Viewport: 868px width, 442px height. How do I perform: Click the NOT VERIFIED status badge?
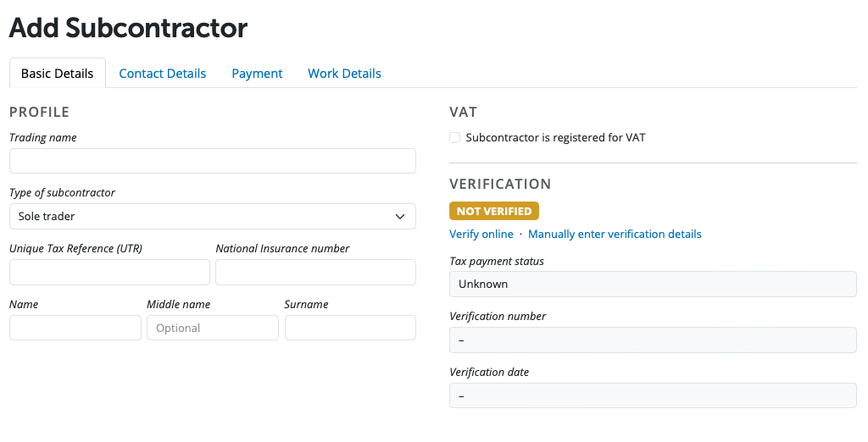[x=494, y=211]
